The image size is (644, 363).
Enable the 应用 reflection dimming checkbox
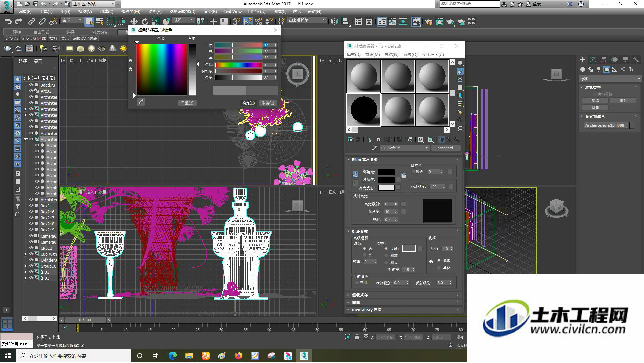point(357,283)
